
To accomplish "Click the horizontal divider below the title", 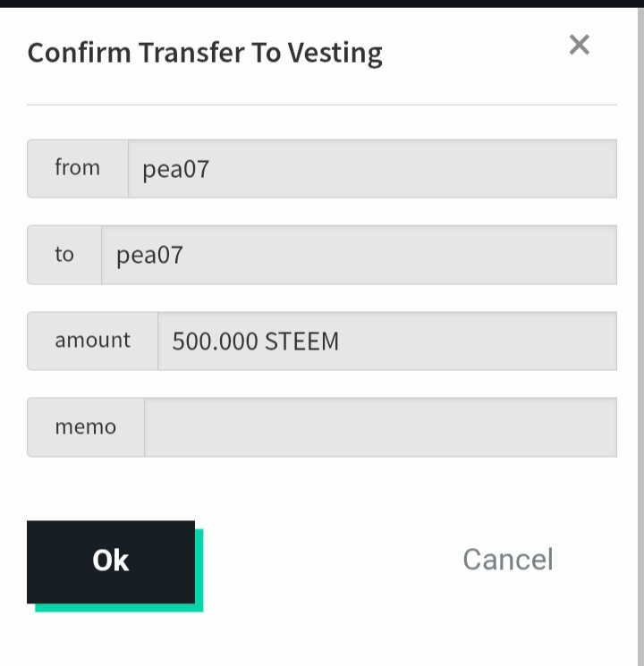I will (322, 105).
